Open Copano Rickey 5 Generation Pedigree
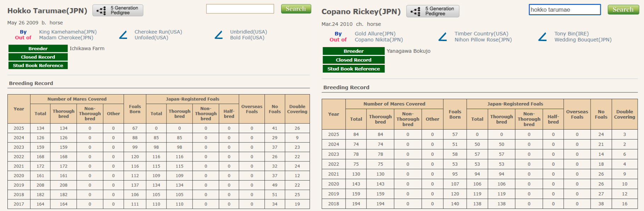Viewport: 644px width, 211px height. point(433,11)
